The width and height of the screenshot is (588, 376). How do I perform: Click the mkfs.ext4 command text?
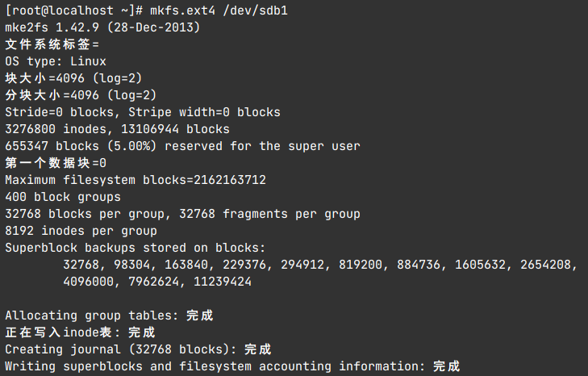(184, 10)
